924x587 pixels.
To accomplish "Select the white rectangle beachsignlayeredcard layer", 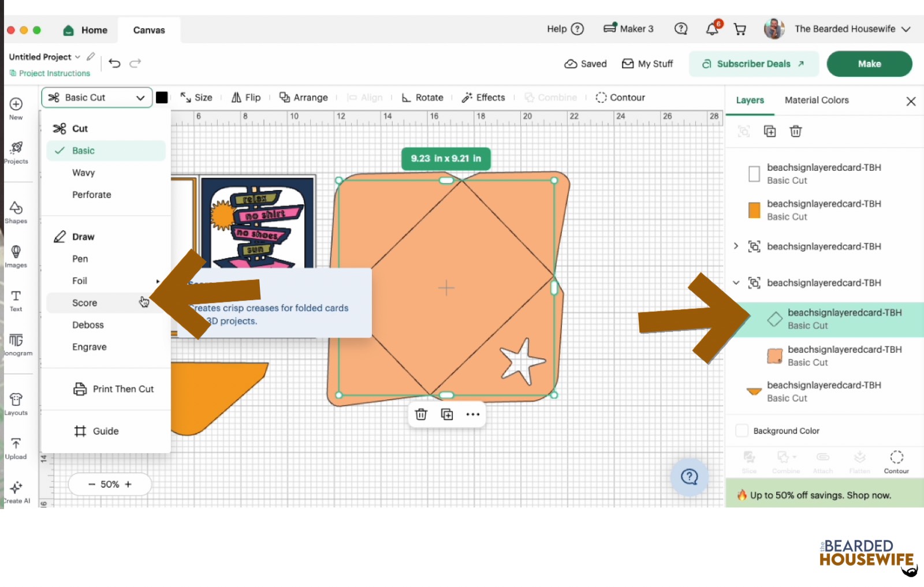I will (x=825, y=174).
